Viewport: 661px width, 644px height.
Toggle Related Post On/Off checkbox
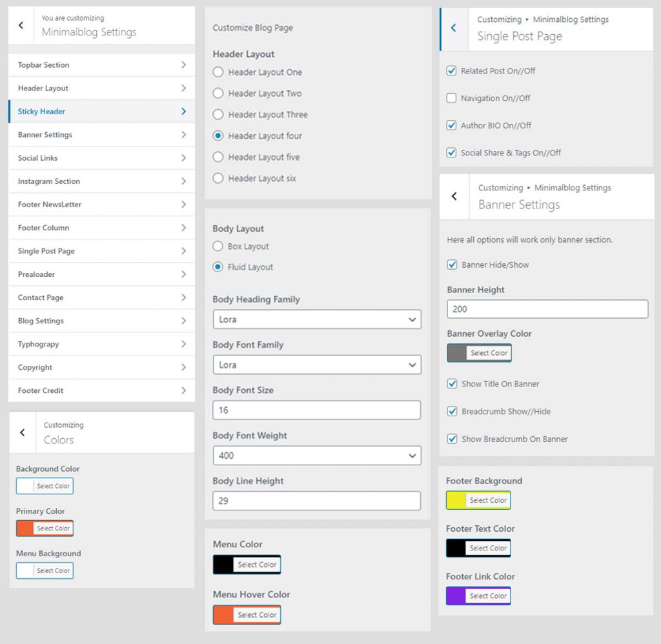coord(451,71)
